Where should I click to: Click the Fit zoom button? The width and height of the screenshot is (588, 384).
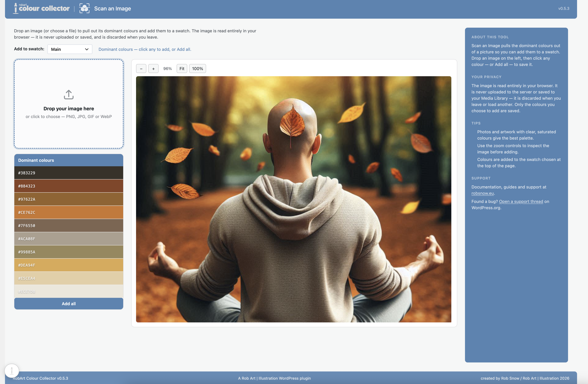pyautogui.click(x=182, y=69)
